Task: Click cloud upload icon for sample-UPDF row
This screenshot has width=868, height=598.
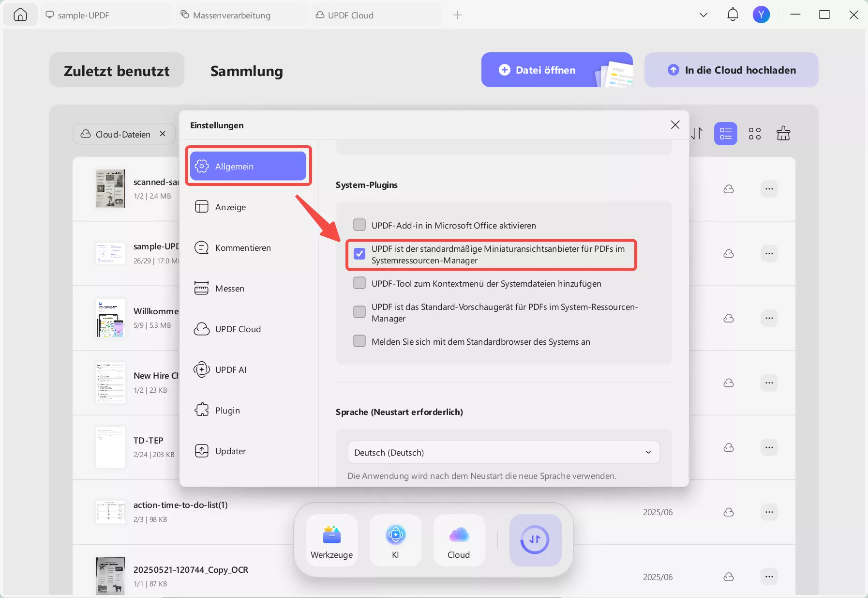Action: click(729, 253)
